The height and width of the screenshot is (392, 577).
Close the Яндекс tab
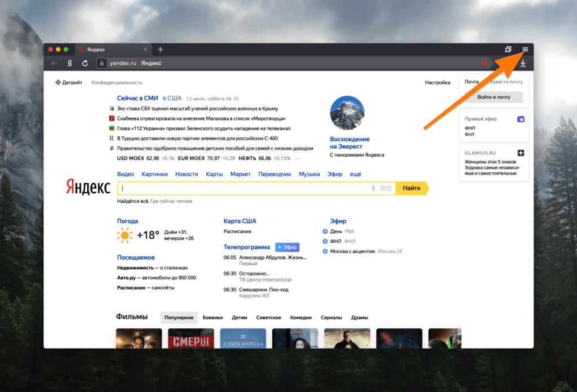tap(145, 49)
